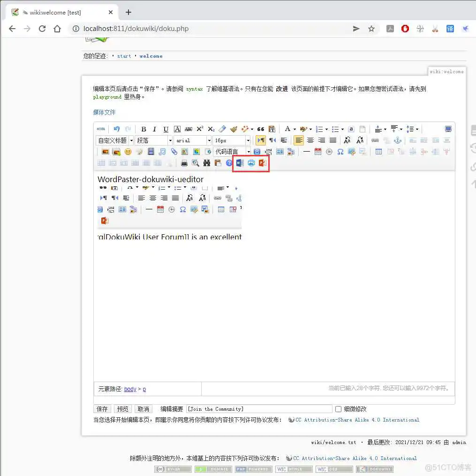Image resolution: width=476 pixels, height=476 pixels.
Task: Enable the 细微修改 checkbox
Action: pyautogui.click(x=338, y=409)
